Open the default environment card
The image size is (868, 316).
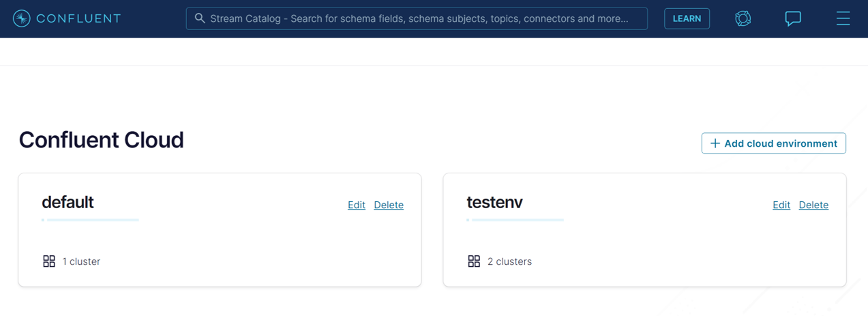pos(220,230)
